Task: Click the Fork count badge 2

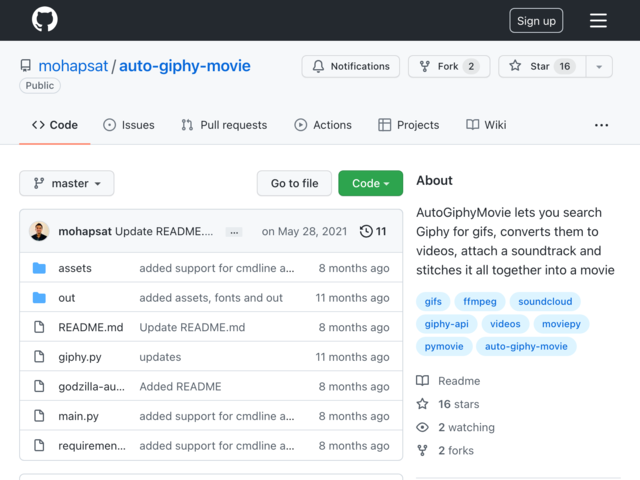Action: [x=471, y=66]
